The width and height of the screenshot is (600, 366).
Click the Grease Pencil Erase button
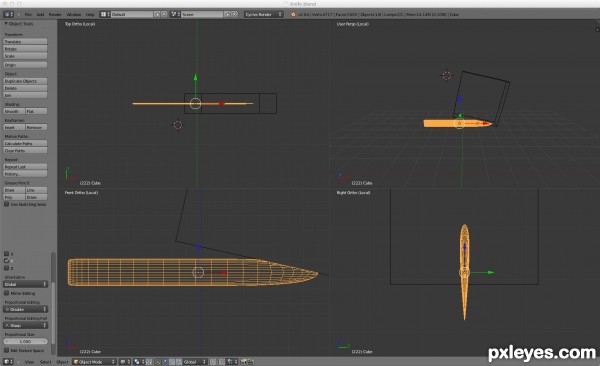(x=37, y=198)
